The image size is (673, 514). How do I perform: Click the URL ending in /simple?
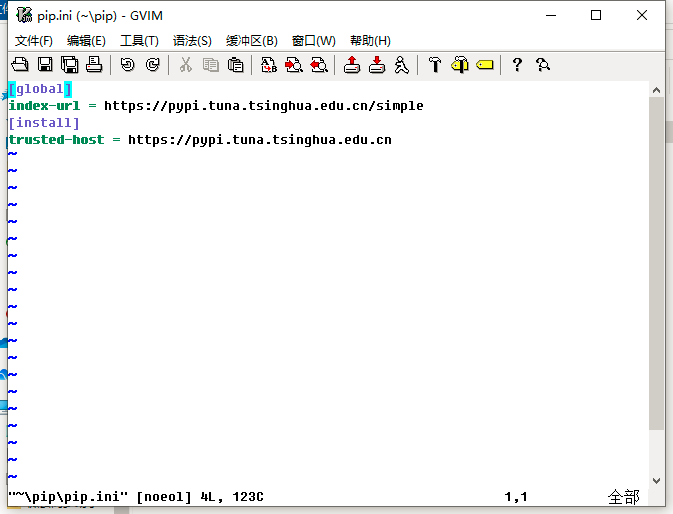[x=264, y=106]
